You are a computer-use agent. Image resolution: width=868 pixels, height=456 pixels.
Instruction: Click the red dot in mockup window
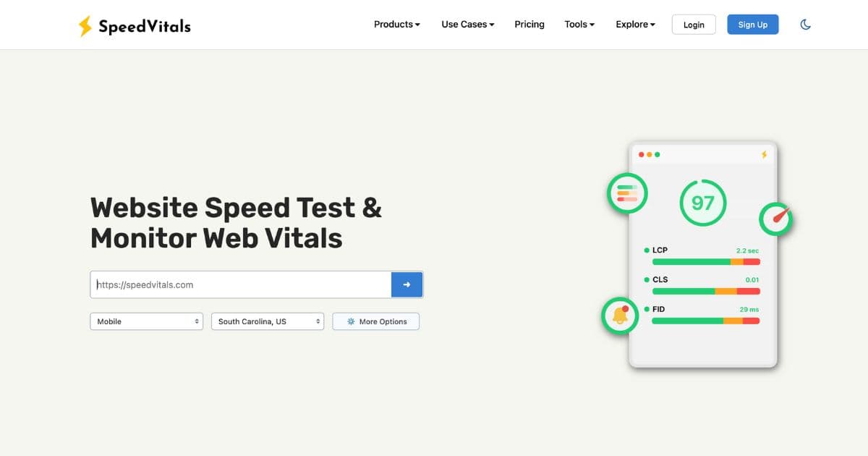click(642, 155)
